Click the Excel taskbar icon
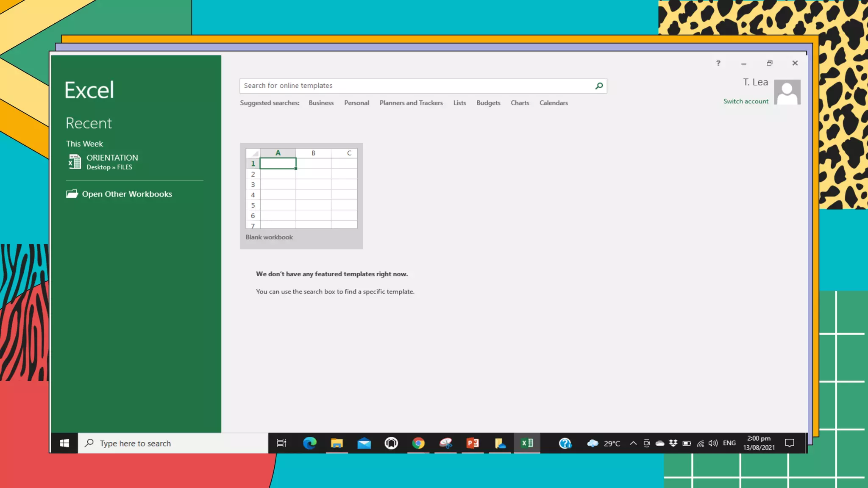868x488 pixels. 527,443
